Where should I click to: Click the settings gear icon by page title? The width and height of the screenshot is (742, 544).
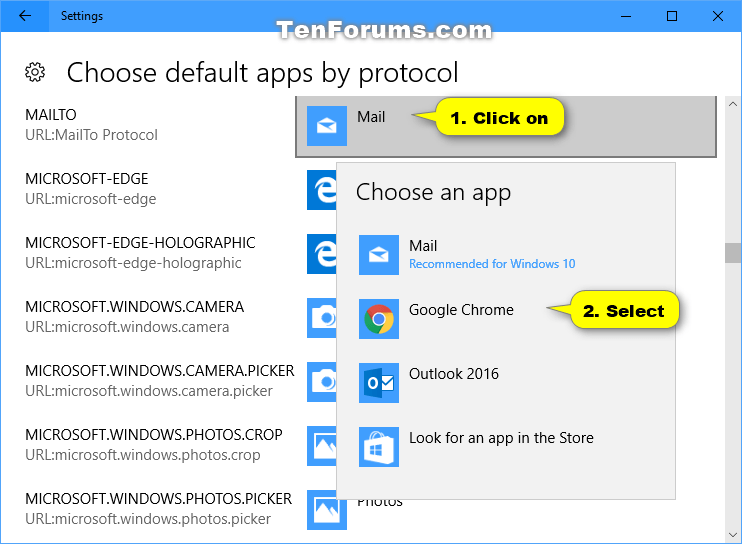(x=35, y=72)
